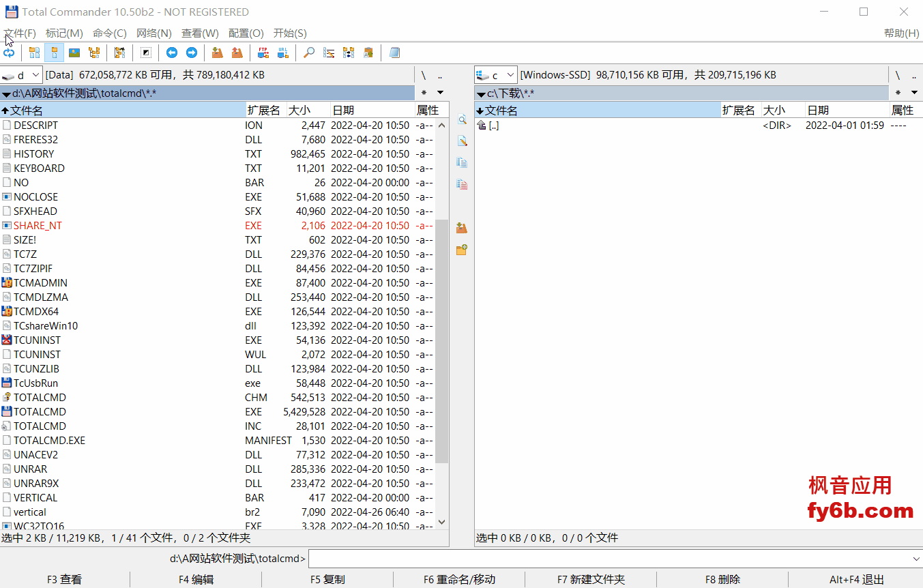Click the view file icon in middle bar
Screen dimensions: 923x588
[x=462, y=120]
